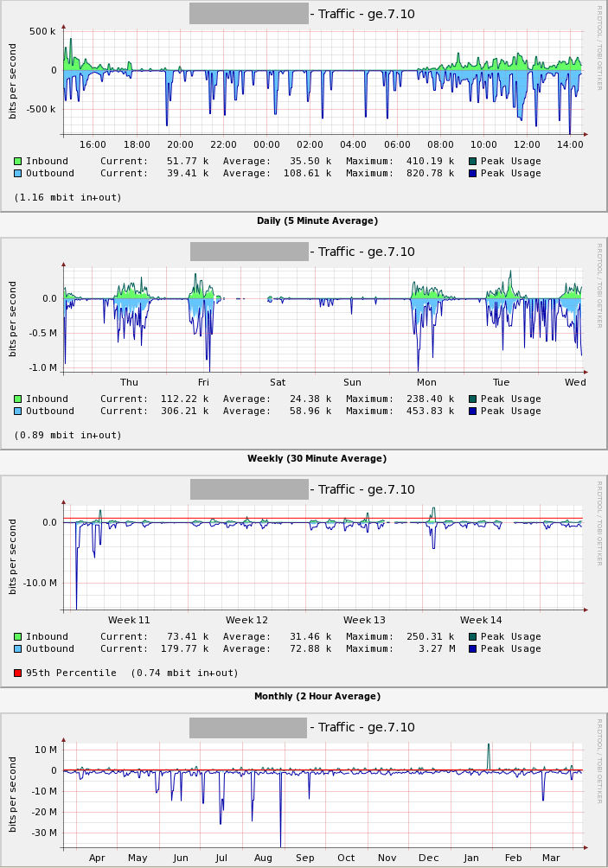Click the green Inbound swatch in daily graph
Image resolution: width=608 pixels, height=868 pixels.
tap(17, 161)
